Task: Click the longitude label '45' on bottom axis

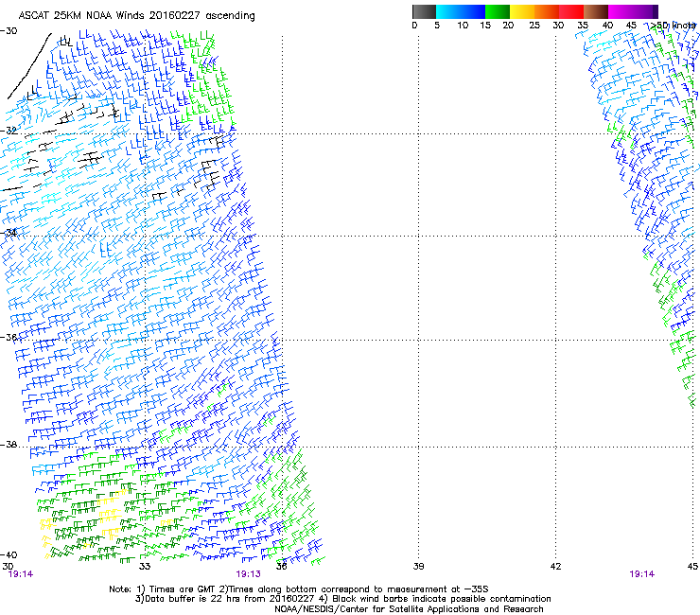Action: [692, 567]
